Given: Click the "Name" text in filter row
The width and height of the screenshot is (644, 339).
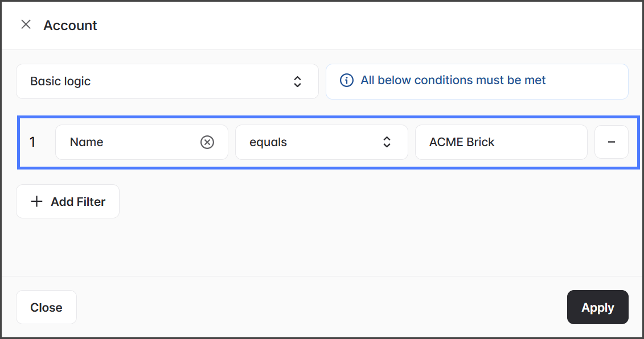Looking at the screenshot, I should point(87,142).
